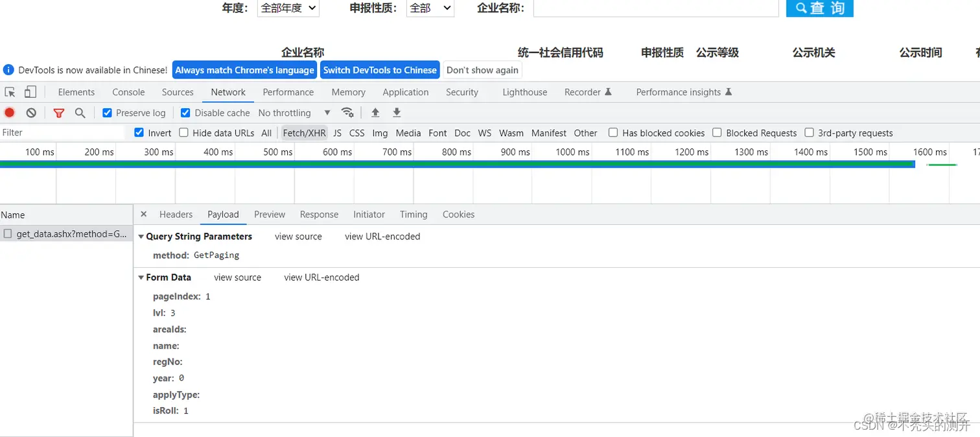Click Always match Chrome's language
The height and width of the screenshot is (437, 980).
[244, 70]
